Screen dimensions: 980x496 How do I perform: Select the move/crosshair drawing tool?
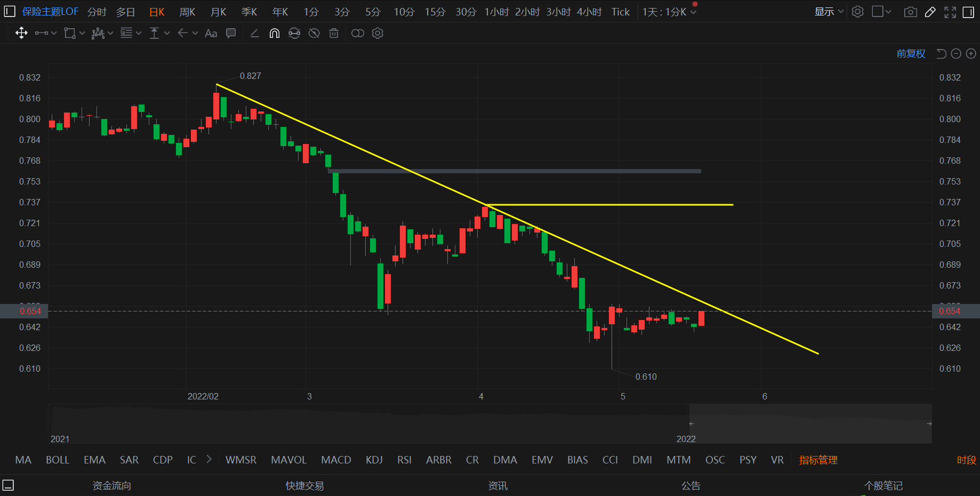click(x=21, y=33)
